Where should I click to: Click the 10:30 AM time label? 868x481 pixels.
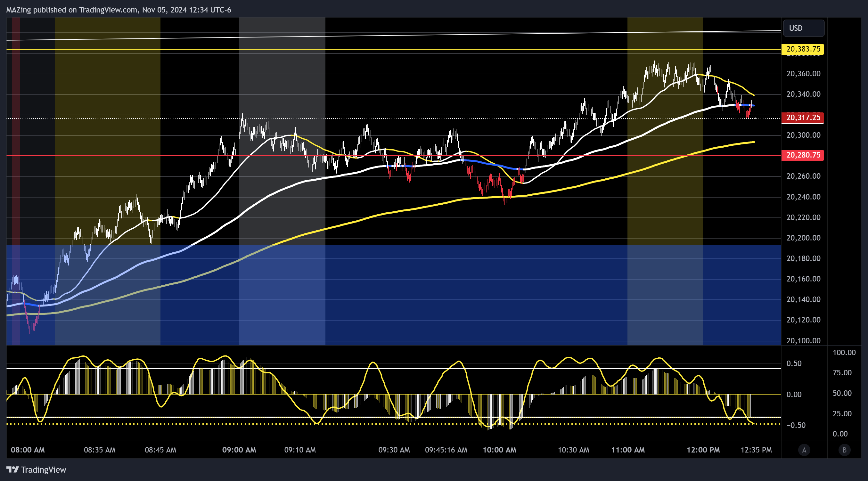click(x=574, y=450)
